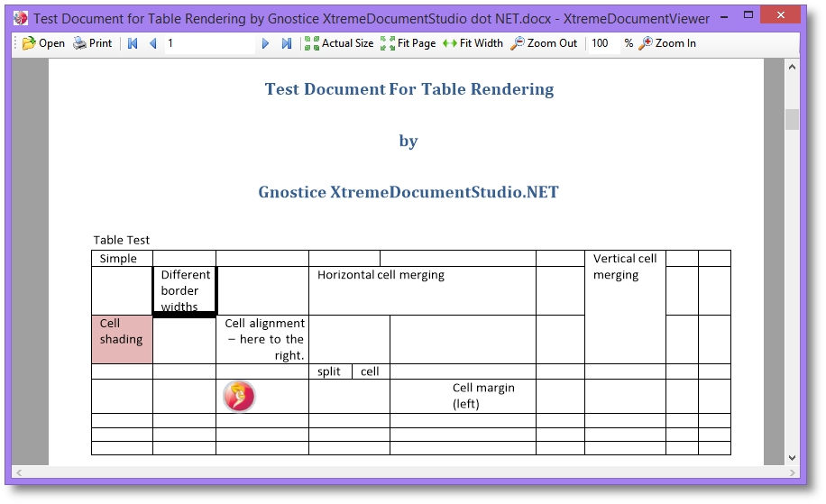Click horizontal scrollbar right arrow

click(792, 472)
